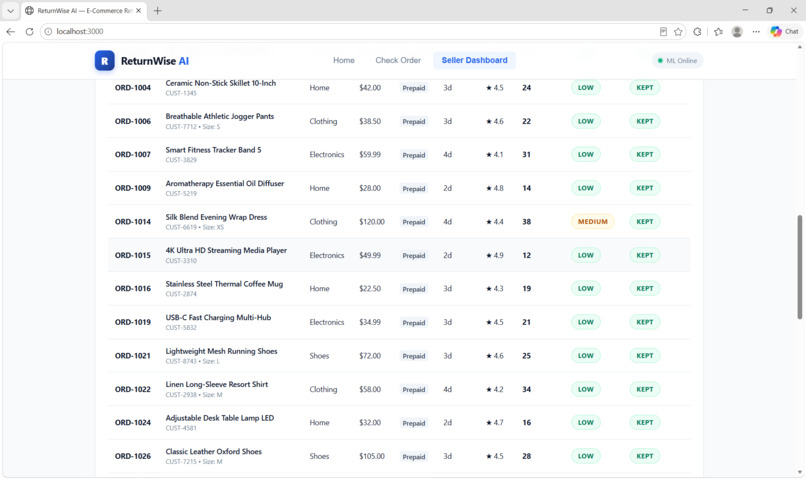This screenshot has width=806, height=479.
Task: Click order ID ORD-1026
Action: (133, 456)
